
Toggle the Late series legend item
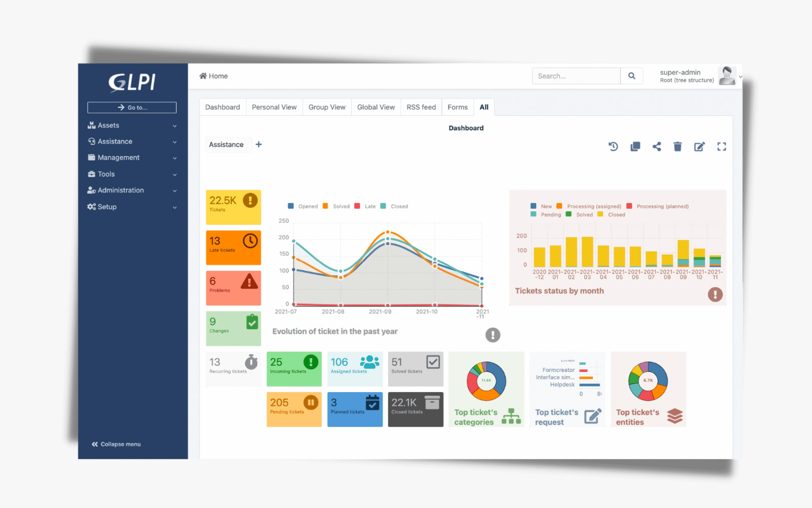point(365,206)
